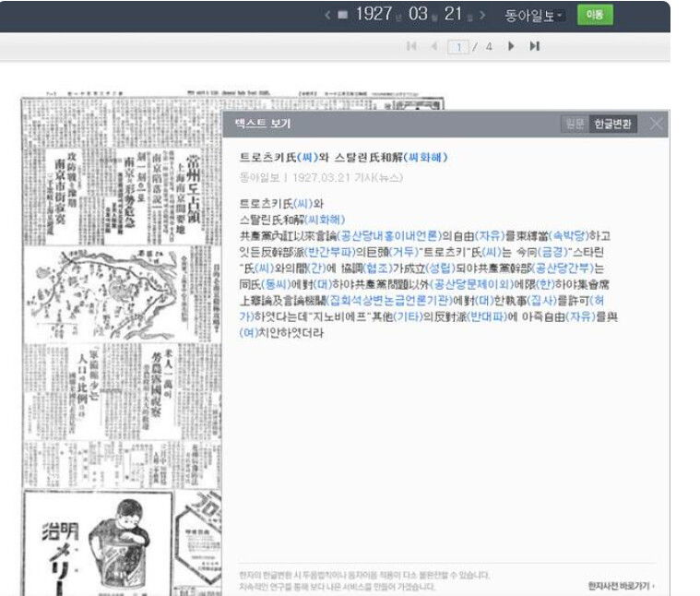Open the 동아일보 newspaper dropdown
The height and width of the screenshot is (596, 700).
(534, 16)
